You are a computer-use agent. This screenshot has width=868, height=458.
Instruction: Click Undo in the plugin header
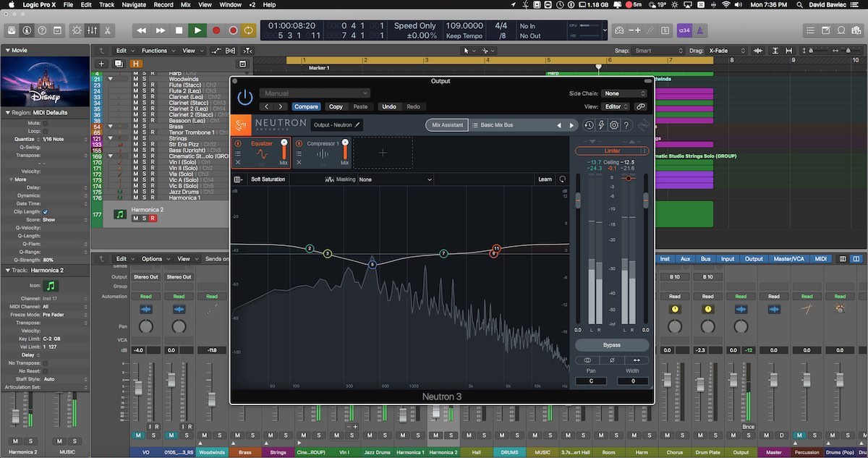(389, 106)
